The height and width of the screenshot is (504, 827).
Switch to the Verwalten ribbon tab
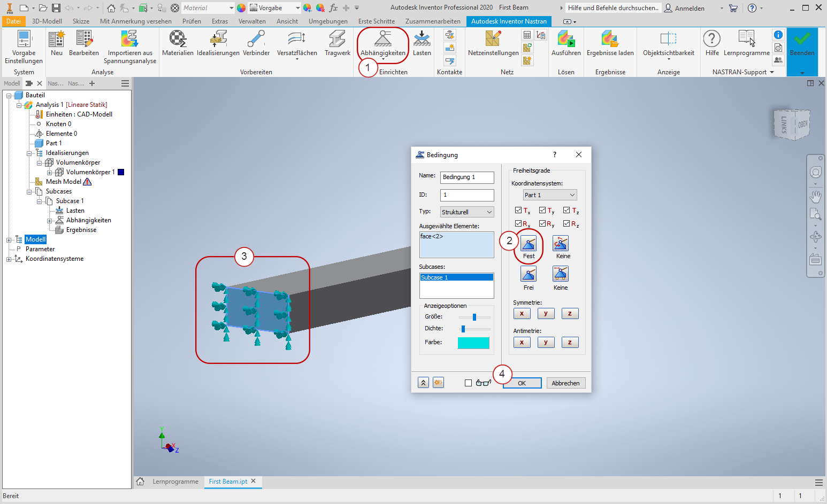(x=252, y=21)
